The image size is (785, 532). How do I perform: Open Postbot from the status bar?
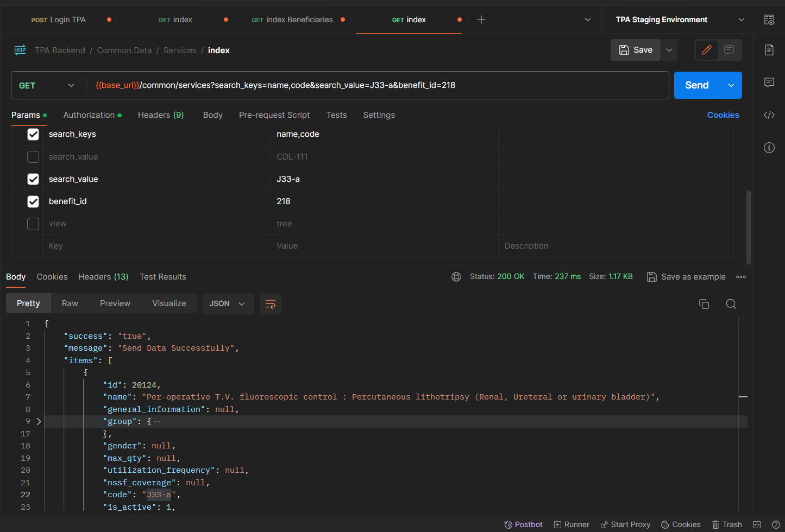523,524
